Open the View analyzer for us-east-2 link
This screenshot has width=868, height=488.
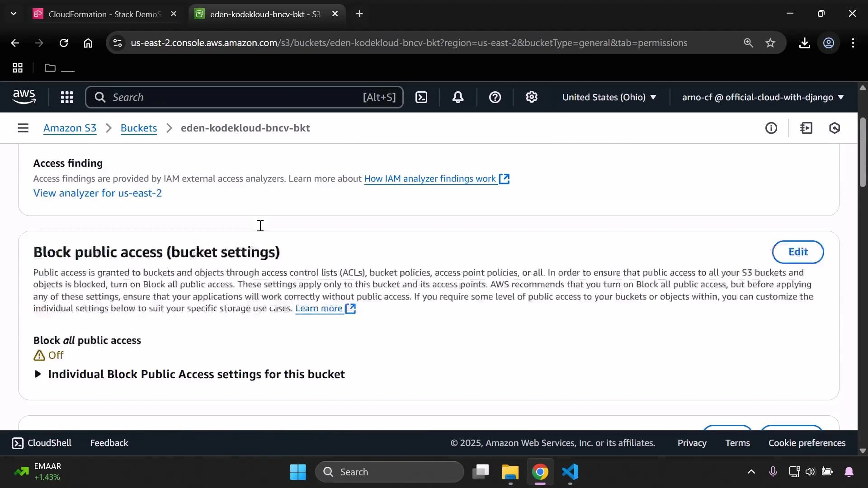pyautogui.click(x=98, y=193)
